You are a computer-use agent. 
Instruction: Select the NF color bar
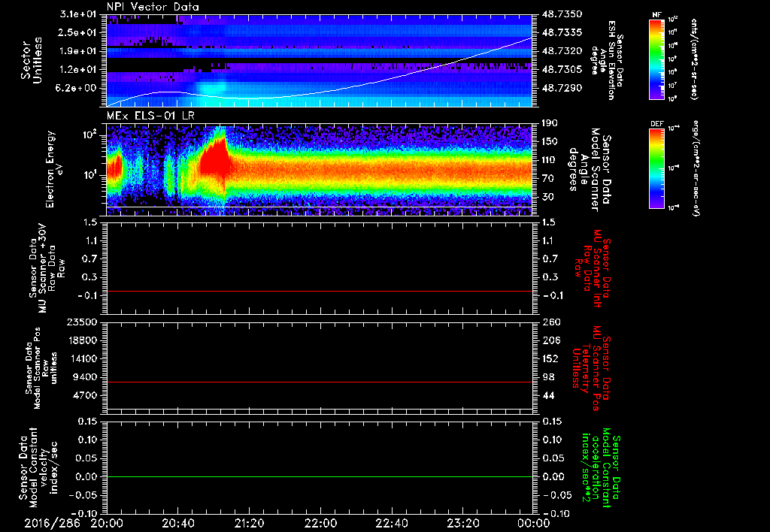(x=656, y=59)
